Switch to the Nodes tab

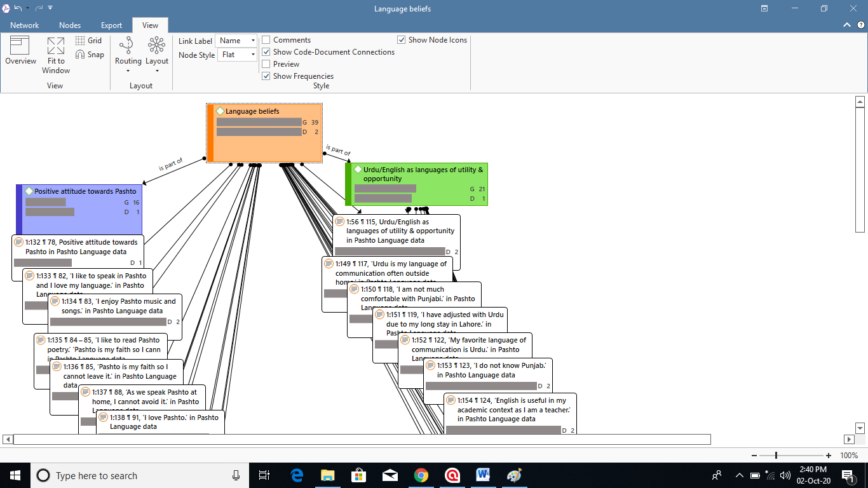(x=70, y=25)
